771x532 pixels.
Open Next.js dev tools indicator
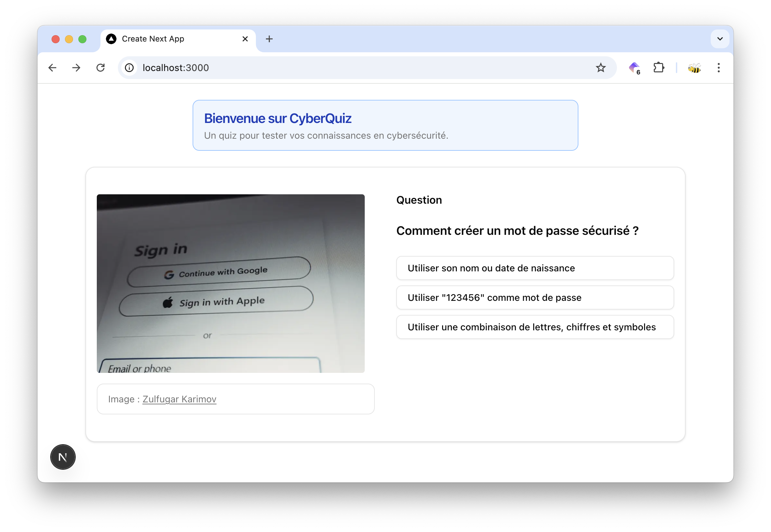pyautogui.click(x=63, y=457)
